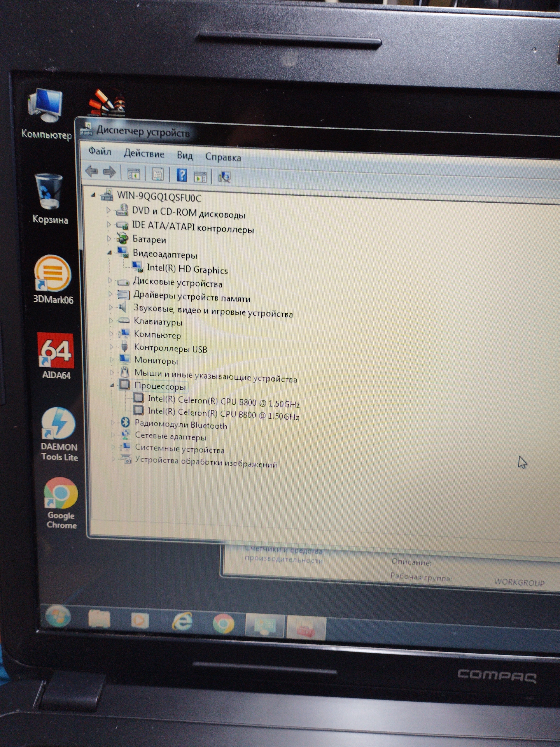Expand Драйверы устройств памяти node
Screen dimensions: 560x747
(x=110, y=294)
